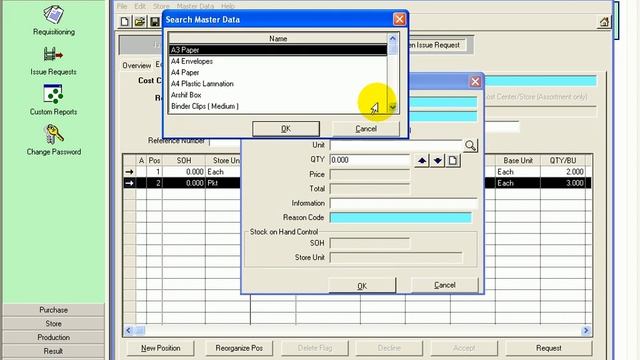Close the position entry dialog

(x=475, y=82)
